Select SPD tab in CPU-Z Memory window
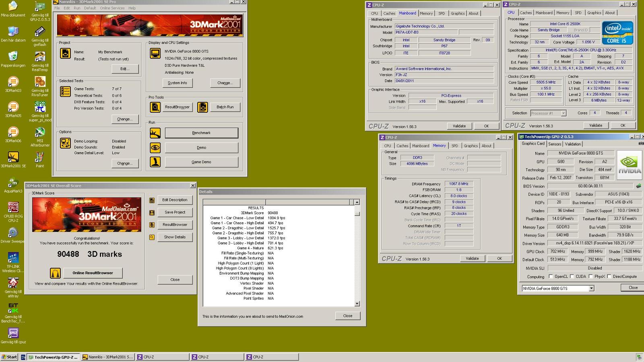Image resolution: width=644 pixels, height=362 pixels. point(455,146)
